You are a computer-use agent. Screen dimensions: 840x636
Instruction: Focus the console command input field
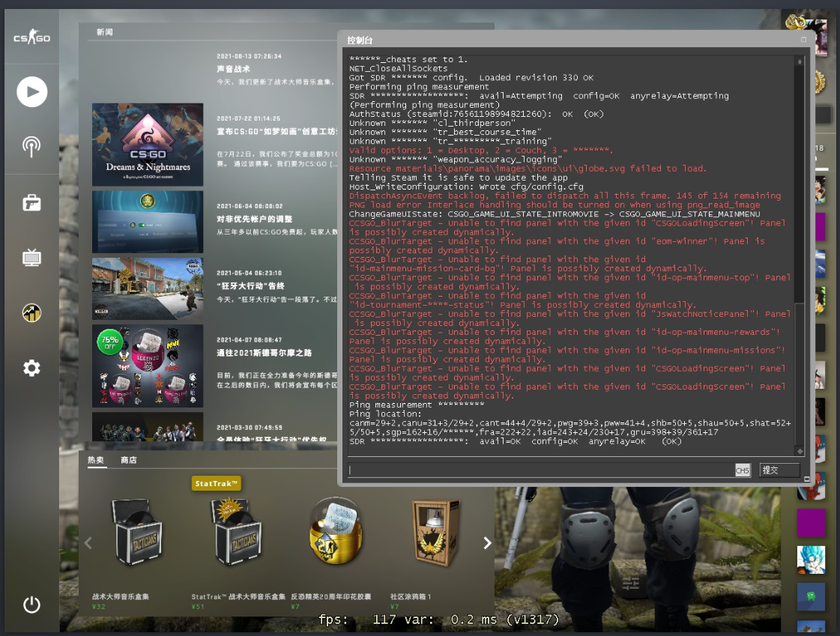pyautogui.click(x=540, y=470)
